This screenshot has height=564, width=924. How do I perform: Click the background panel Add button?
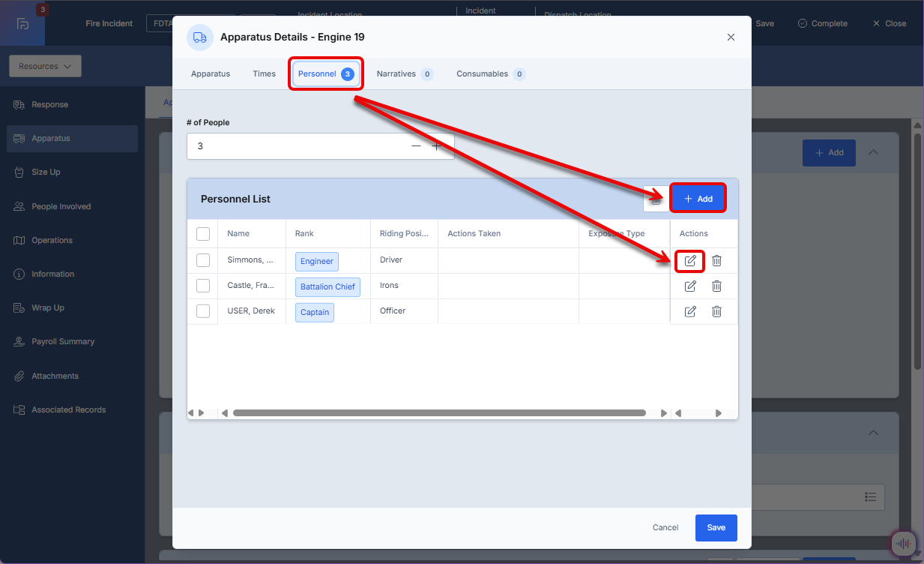(829, 152)
